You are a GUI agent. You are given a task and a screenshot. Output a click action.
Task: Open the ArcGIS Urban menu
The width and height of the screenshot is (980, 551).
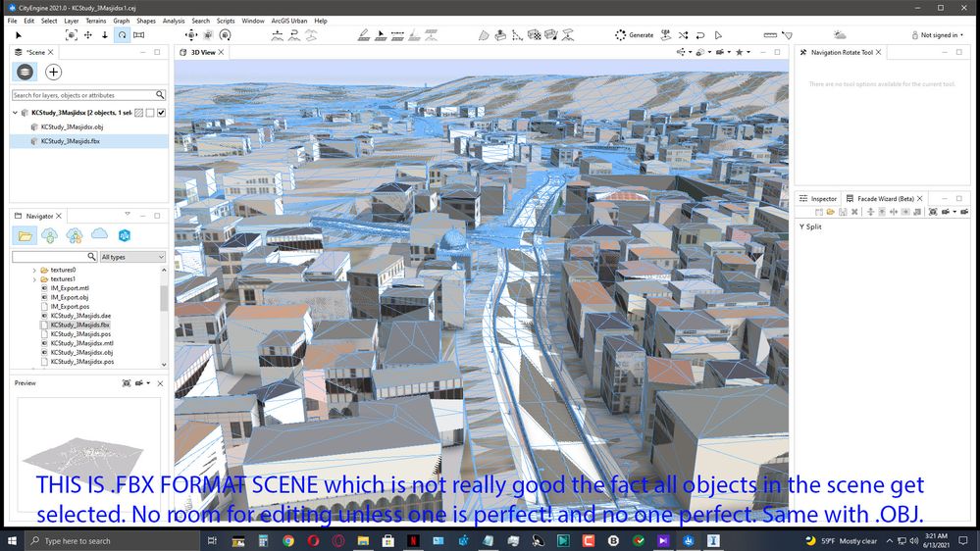point(288,21)
